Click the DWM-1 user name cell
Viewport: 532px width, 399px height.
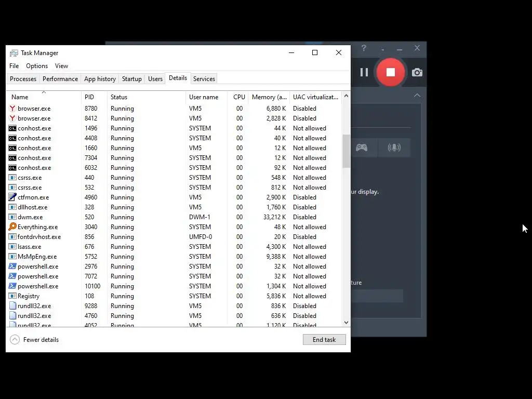point(199,217)
